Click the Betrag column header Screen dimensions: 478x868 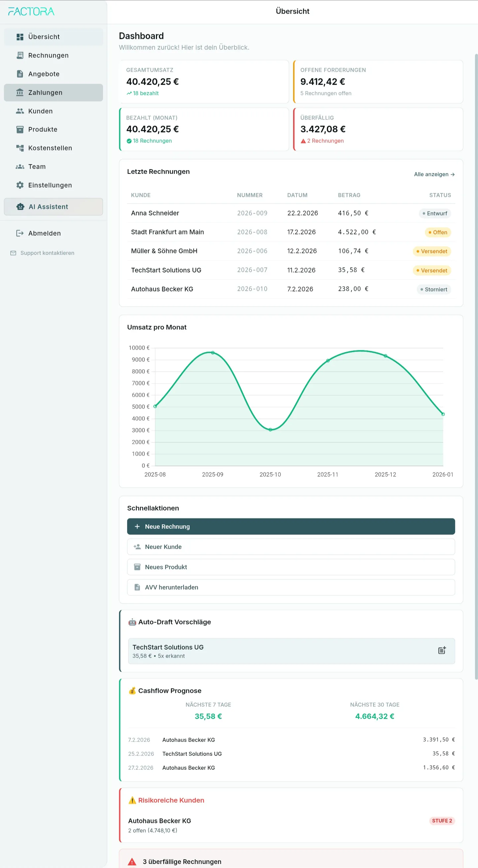(349, 195)
